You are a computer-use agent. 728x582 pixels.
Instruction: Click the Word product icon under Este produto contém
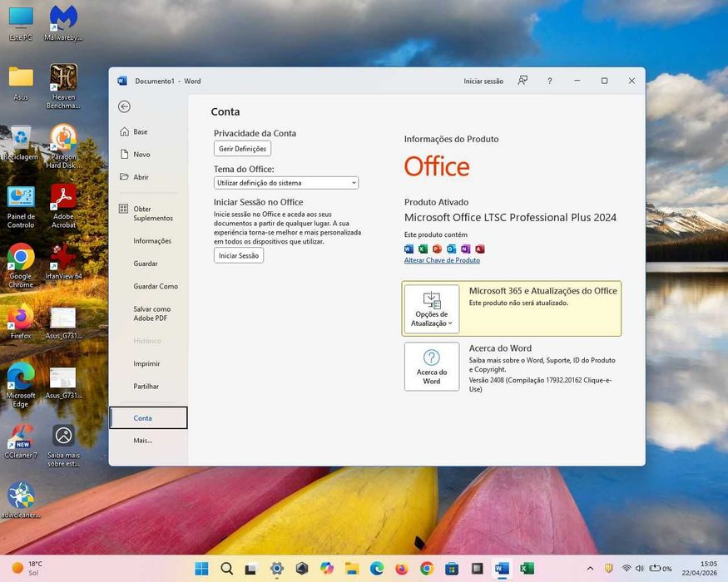click(x=409, y=249)
